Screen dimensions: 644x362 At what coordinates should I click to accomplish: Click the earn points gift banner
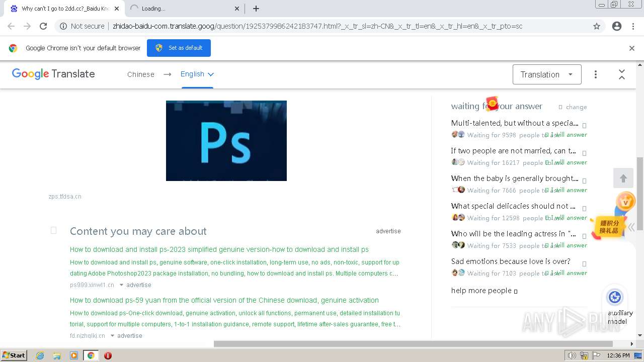point(608,227)
